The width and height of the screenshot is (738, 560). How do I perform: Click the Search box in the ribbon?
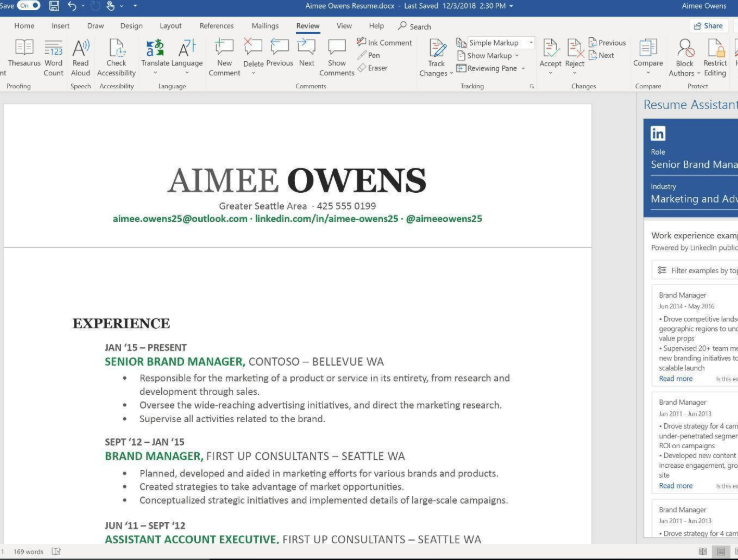click(415, 26)
